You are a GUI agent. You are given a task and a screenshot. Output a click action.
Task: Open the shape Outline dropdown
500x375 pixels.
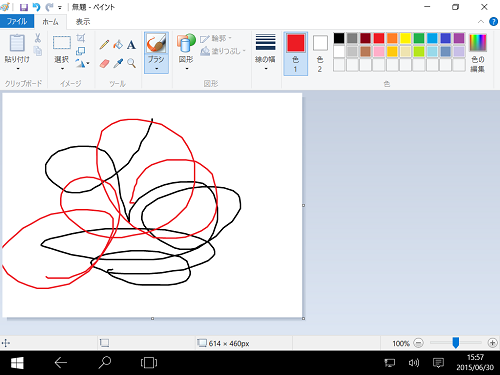click(x=216, y=38)
